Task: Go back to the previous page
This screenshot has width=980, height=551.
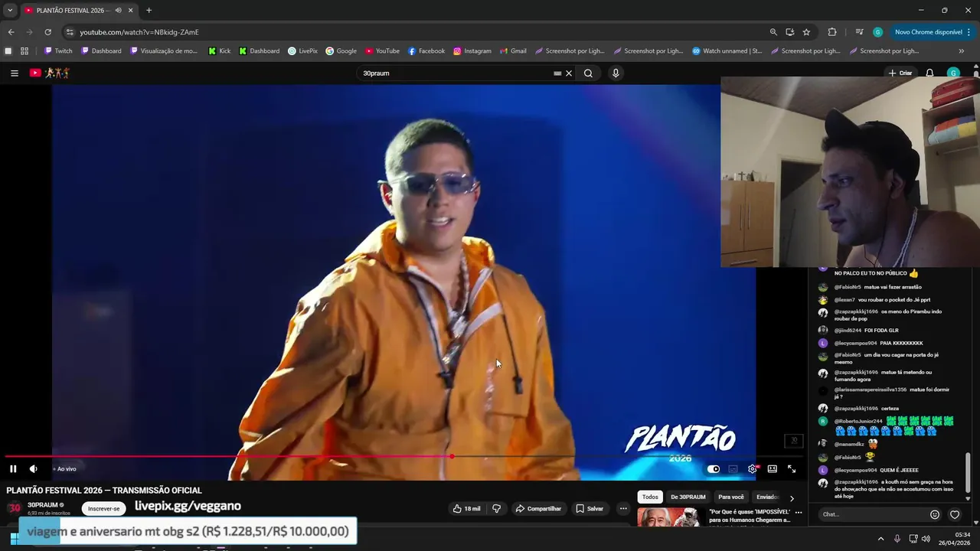Action: point(11,32)
